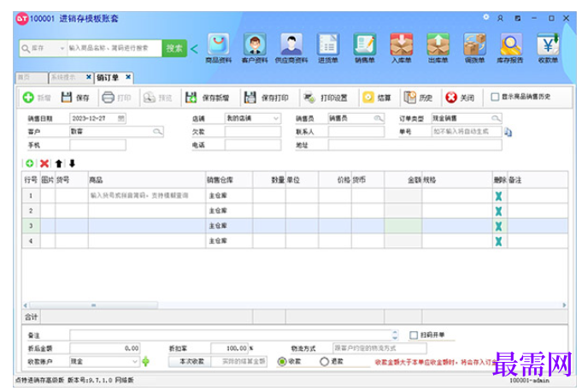Open 库存报告 inventory report icon

pos(510,48)
